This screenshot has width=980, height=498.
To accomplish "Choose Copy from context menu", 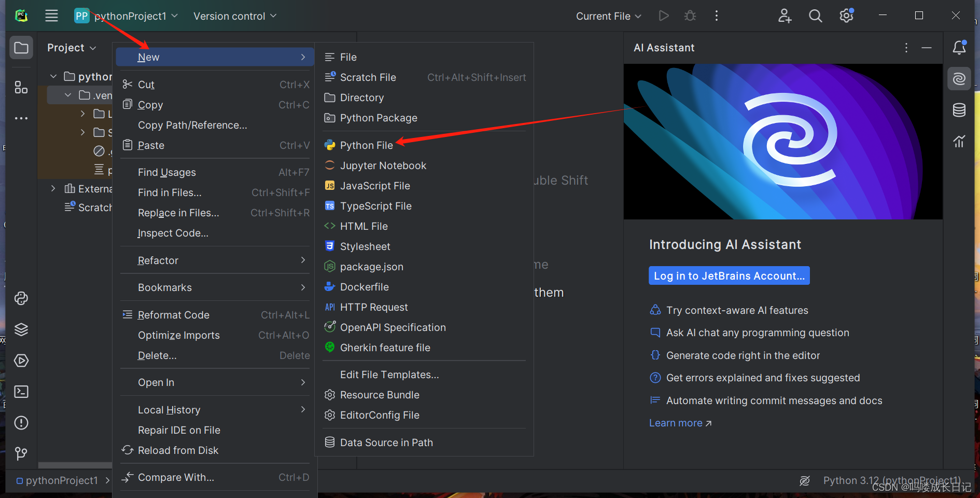I will tap(215, 105).
